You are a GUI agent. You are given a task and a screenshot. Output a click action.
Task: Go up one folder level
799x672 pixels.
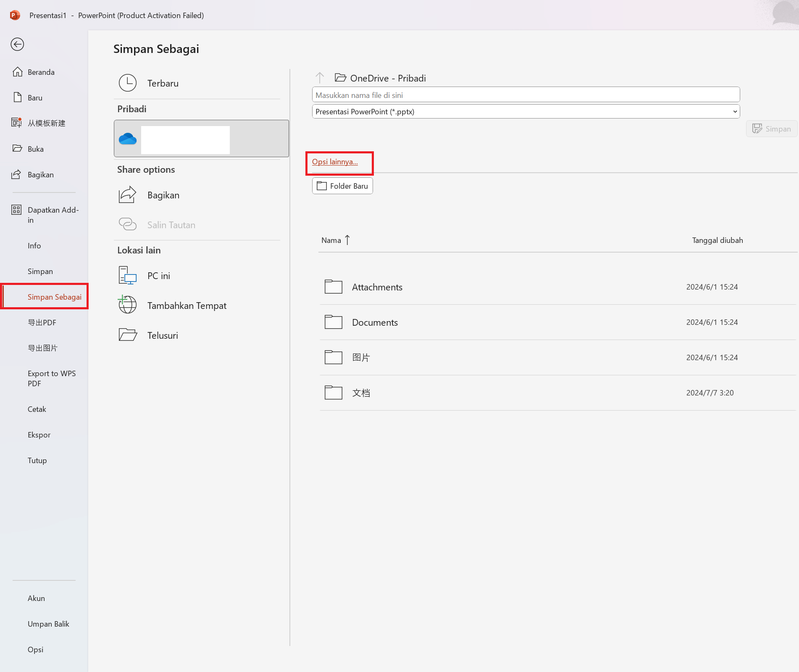pos(320,78)
